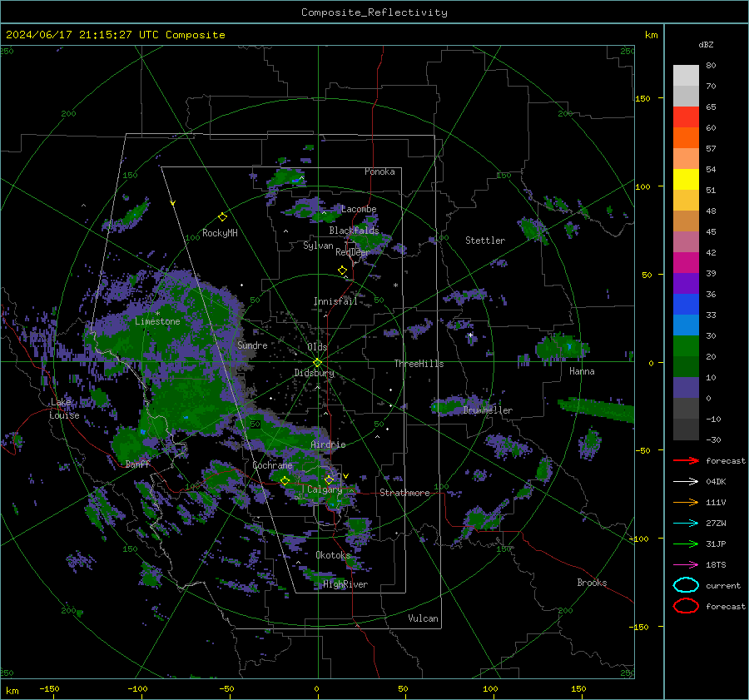Click the Composite_Reflectivity title
The height and width of the screenshot is (700, 749).
coord(374,12)
